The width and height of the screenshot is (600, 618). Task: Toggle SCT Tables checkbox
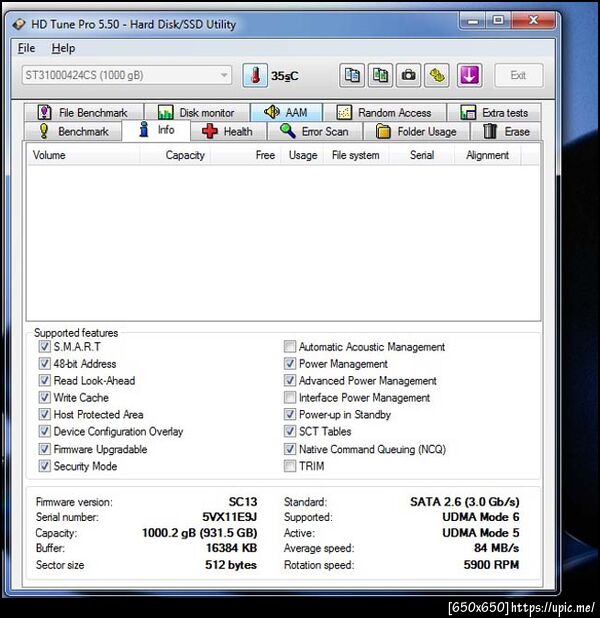click(290, 431)
